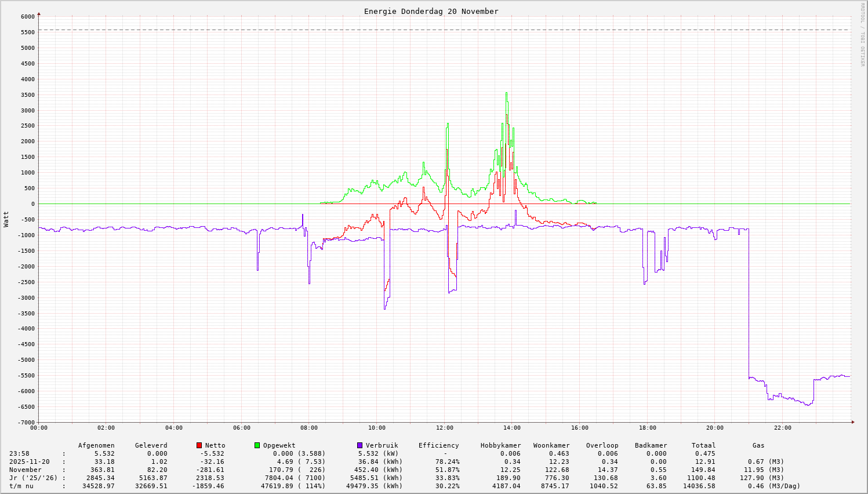Click the 78.24% efficiency value

tap(447, 462)
